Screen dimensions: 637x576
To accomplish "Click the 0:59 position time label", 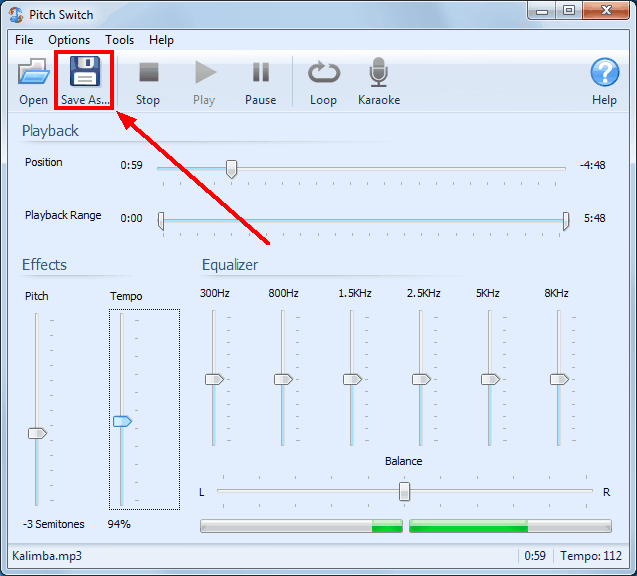I will (131, 165).
